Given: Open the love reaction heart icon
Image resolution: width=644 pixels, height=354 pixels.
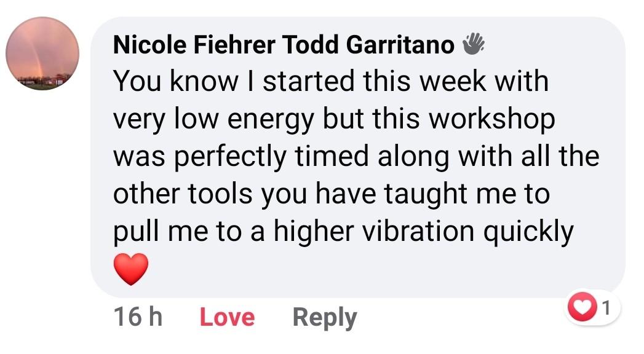Looking at the screenshot, I should click(582, 307).
